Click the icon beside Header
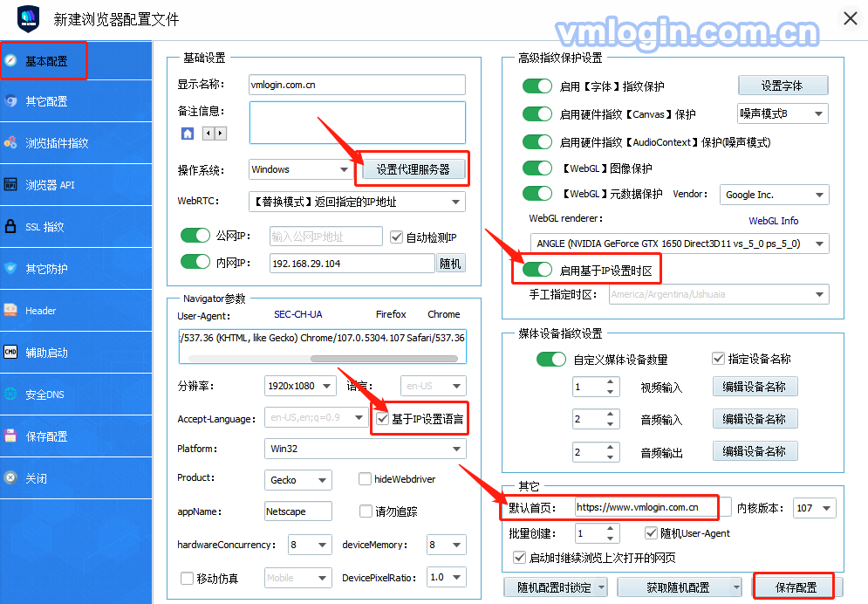 10,310
